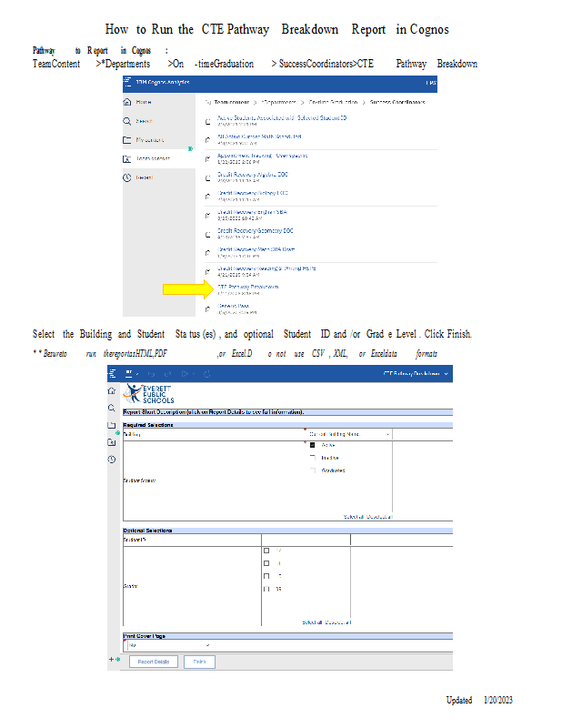
Task: Click the Refresh icon in report toolbar
Action: 207,374
